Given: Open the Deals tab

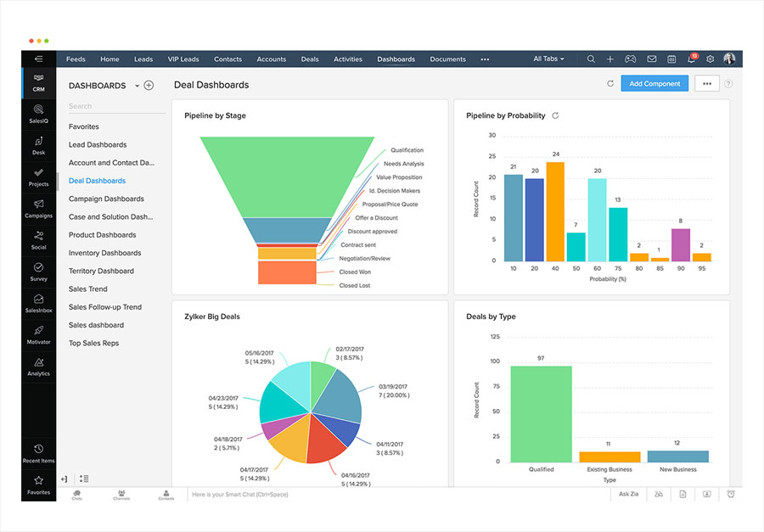Looking at the screenshot, I should pos(310,59).
